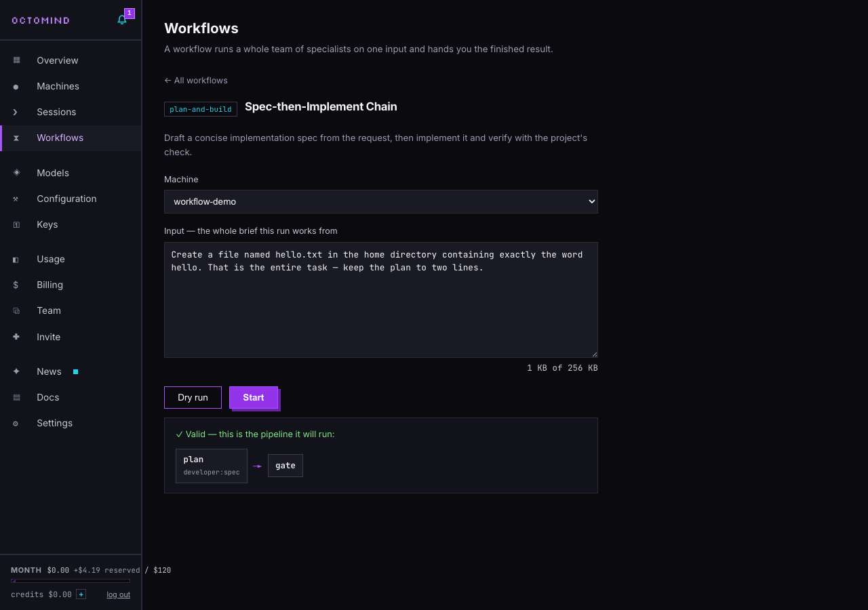Select the Usage icon in sidebar
Viewport: 868px width, 610px height.
coord(16,259)
